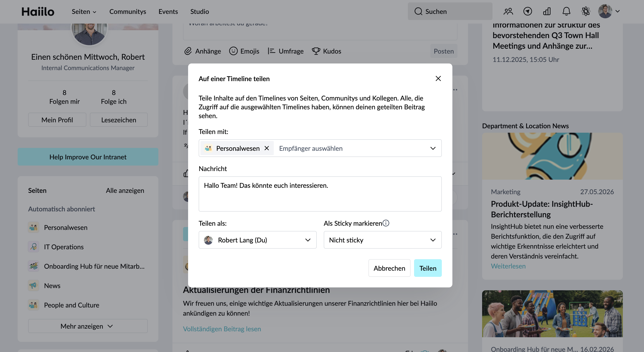Expand Mehr anzeigen in pages list
The width and height of the screenshot is (644, 352).
(88, 326)
